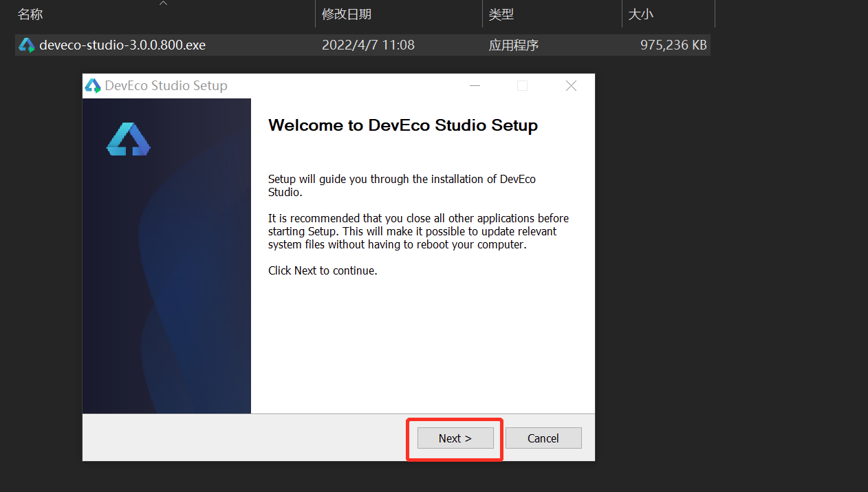Click the DevEco Studio Setup title text
Viewport: 868px width, 492px height.
166,86
